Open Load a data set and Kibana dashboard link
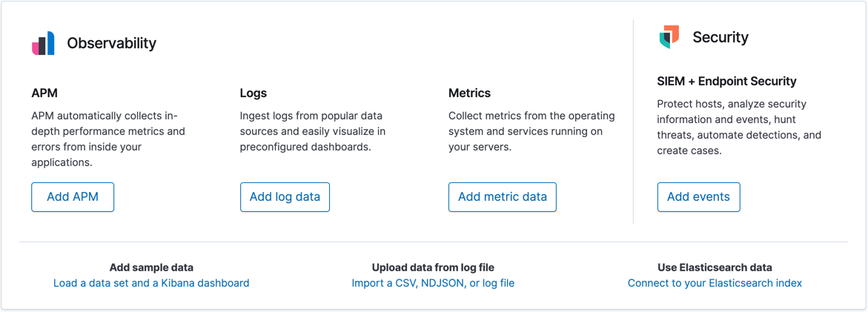 coord(151,283)
